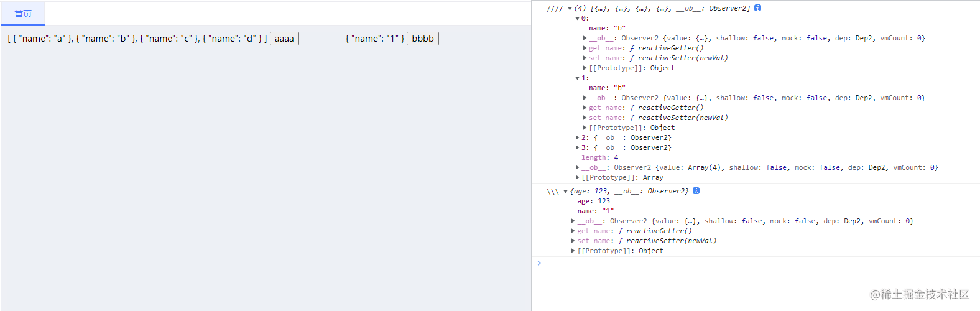
Task: Click the aaaa button
Action: (x=284, y=39)
